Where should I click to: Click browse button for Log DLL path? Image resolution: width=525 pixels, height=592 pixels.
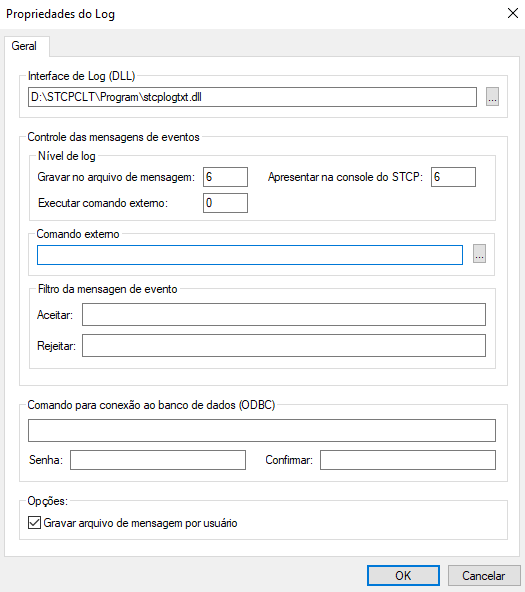click(x=492, y=97)
